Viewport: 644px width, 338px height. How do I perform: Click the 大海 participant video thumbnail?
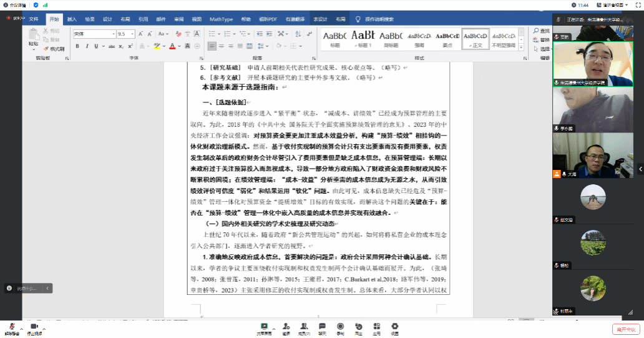pyautogui.click(x=578, y=156)
